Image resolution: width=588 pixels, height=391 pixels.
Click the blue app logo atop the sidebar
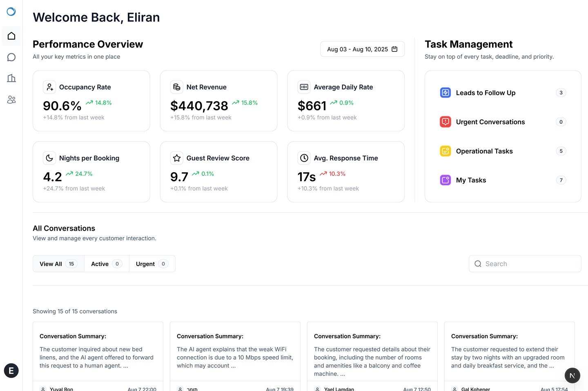(x=11, y=12)
